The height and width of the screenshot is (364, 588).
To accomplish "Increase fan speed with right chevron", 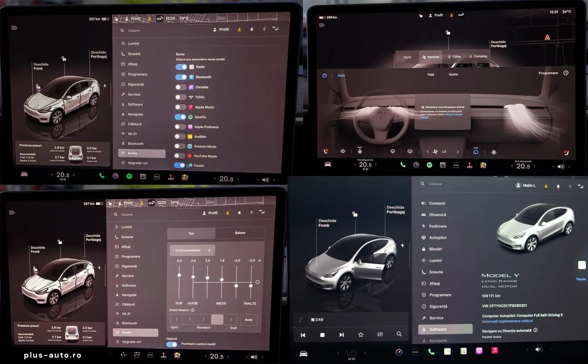I will (x=457, y=152).
